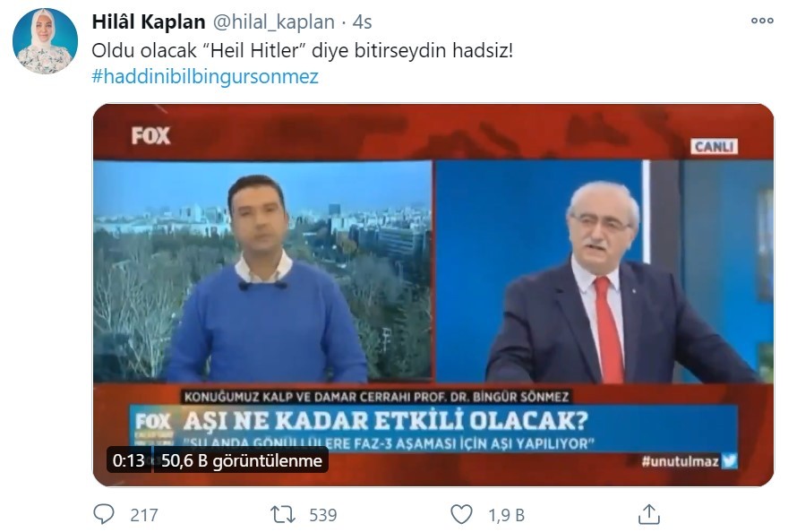Click the 4s tweet timestamp
Screen dimensions: 788x532
[362, 22]
